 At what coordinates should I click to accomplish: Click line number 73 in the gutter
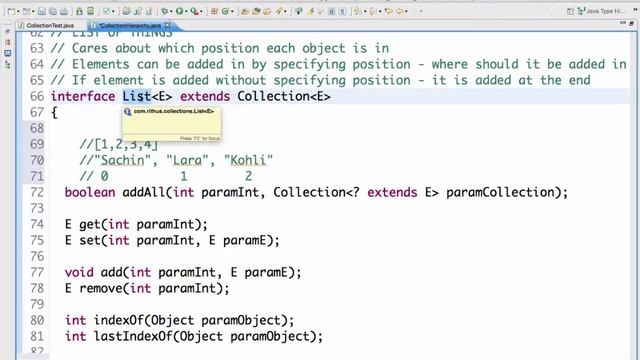pos(37,208)
